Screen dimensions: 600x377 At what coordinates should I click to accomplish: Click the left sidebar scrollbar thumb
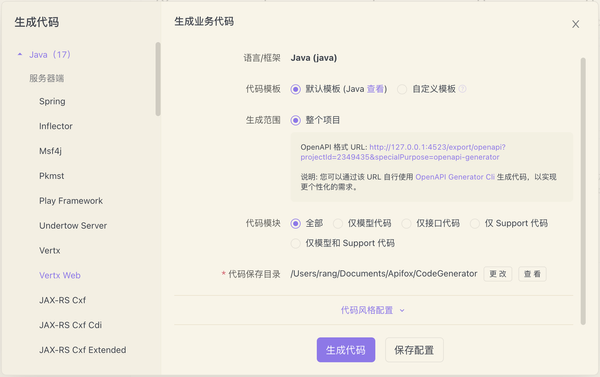click(158, 79)
